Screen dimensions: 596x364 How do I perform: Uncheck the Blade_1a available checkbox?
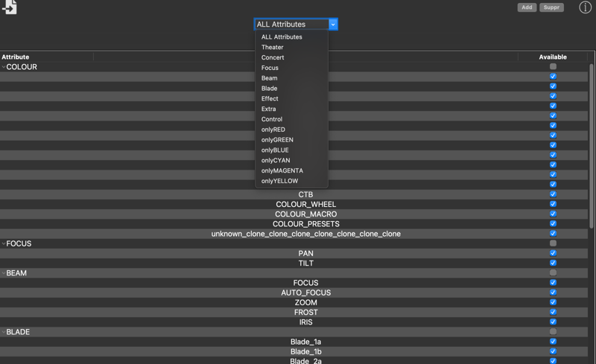pos(553,342)
